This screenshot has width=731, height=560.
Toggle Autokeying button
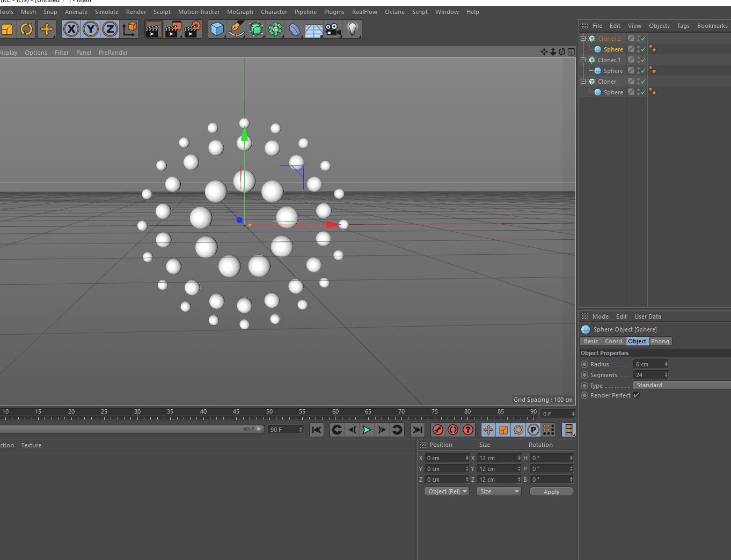(453, 430)
